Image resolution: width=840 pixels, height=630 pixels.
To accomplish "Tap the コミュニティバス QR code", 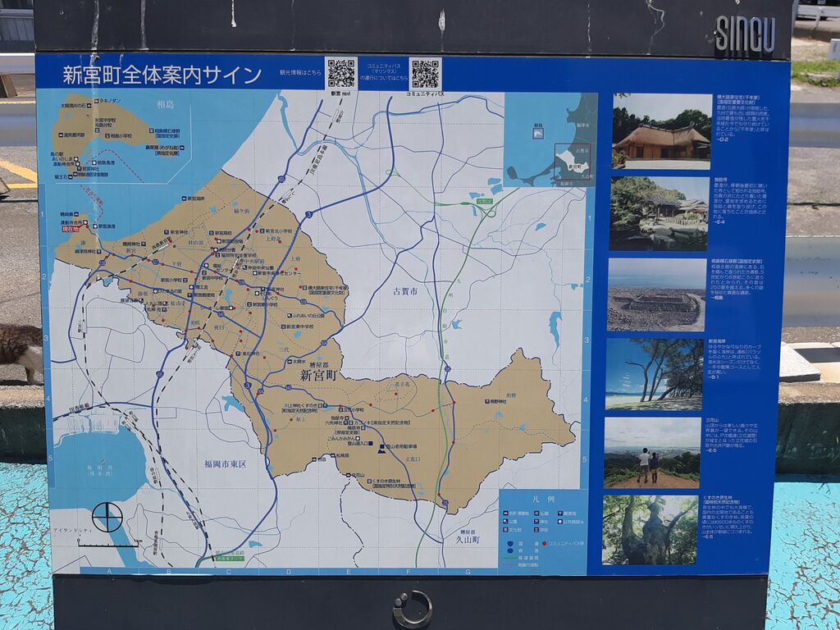I will [x=426, y=74].
